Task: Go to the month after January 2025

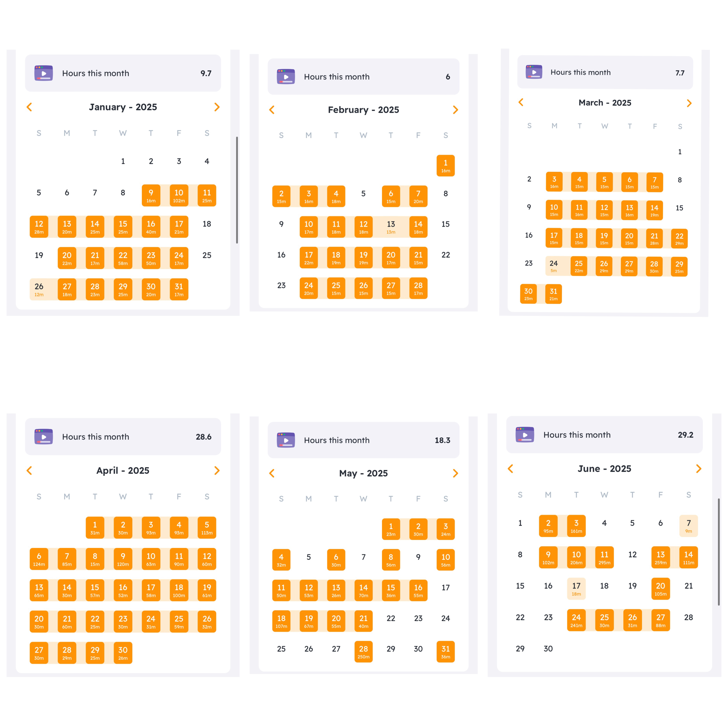Action: click(217, 107)
